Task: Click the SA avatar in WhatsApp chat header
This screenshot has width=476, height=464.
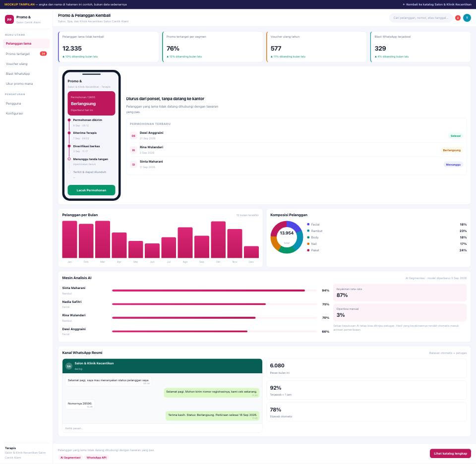Action: (69, 366)
